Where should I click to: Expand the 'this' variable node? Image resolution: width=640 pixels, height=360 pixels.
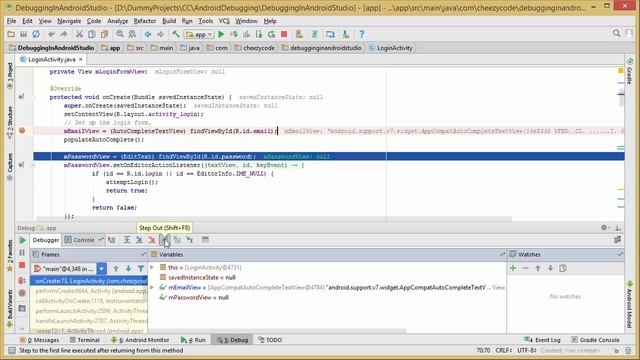pos(152,267)
